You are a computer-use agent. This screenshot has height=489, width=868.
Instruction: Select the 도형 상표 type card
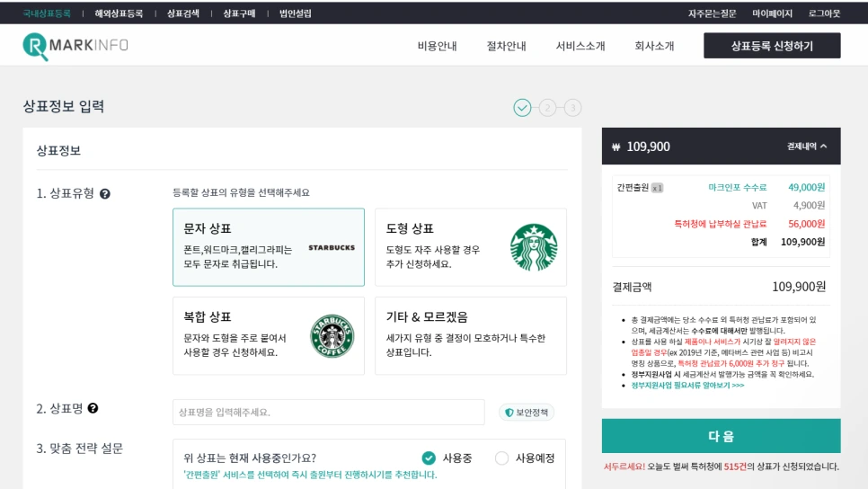tap(471, 247)
